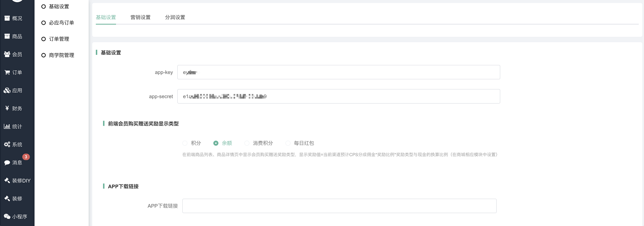Click the 订单 shopping cart icon
Screen dimensions: 644x226
tap(7, 72)
